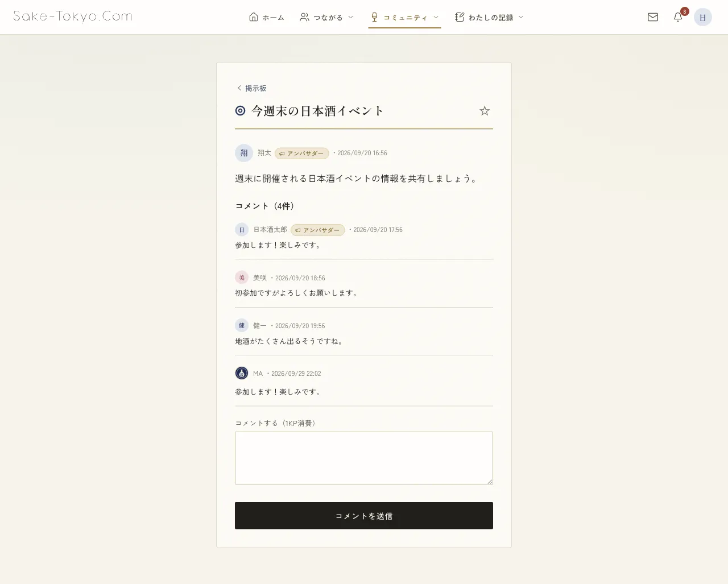Viewport: 728px width, 584px height.
Task: Click the sake glass icon in コミュニティ tab
Action: [374, 17]
